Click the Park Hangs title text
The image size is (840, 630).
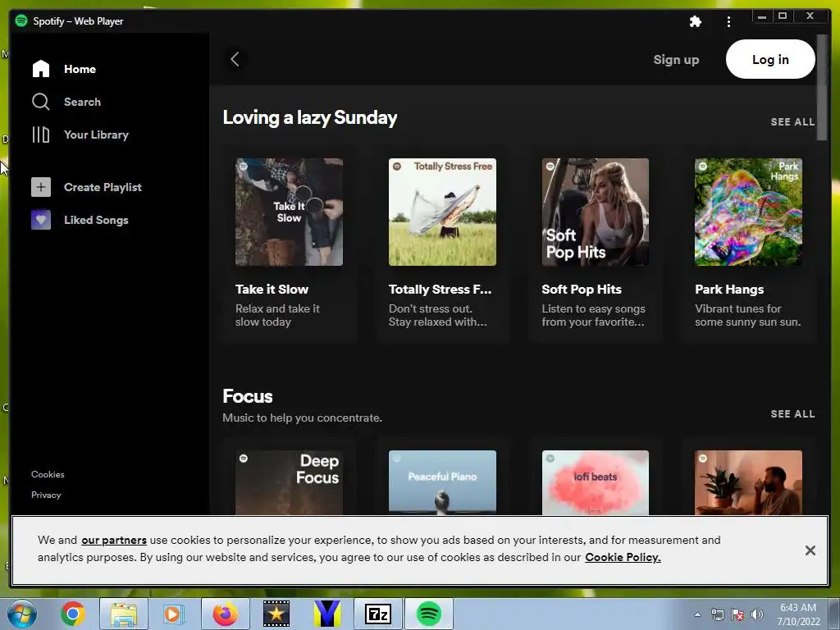click(729, 290)
